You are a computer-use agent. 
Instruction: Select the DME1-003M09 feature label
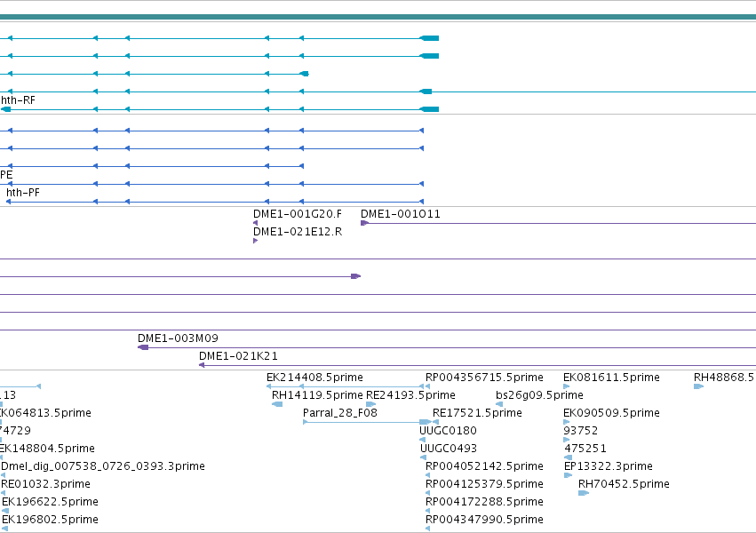(178, 338)
